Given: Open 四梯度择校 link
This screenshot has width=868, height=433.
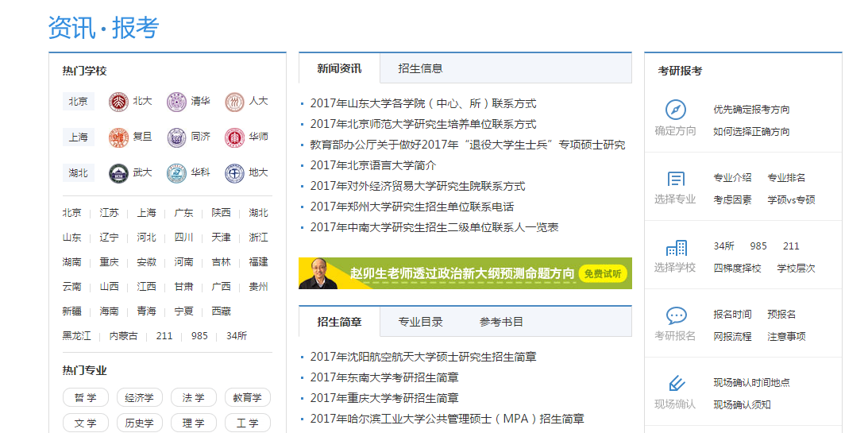Looking at the screenshot, I should (737, 269).
